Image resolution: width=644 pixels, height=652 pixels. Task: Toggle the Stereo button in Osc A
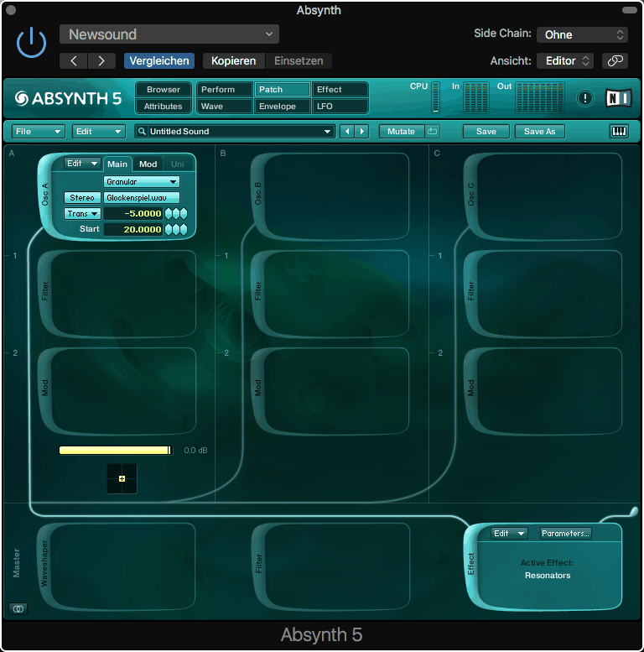[82, 197]
